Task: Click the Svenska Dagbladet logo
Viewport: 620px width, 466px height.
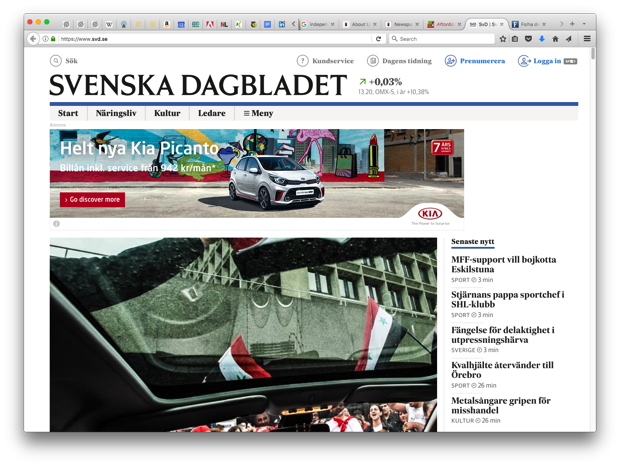Action: pos(198,85)
